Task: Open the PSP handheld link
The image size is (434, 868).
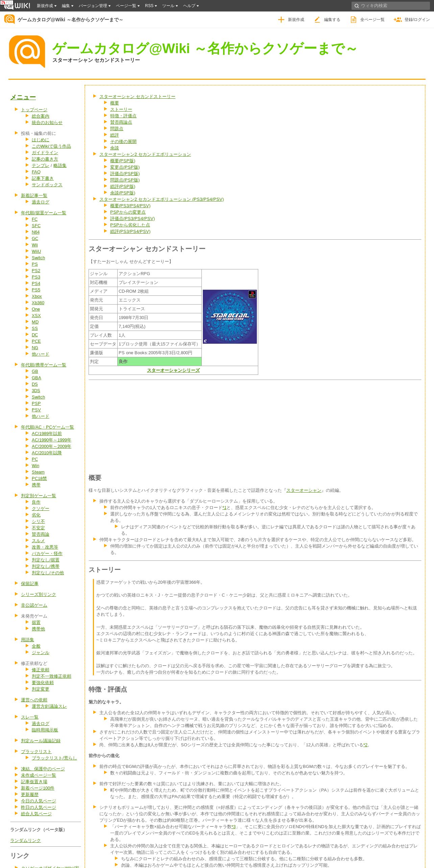Action: coord(36,404)
